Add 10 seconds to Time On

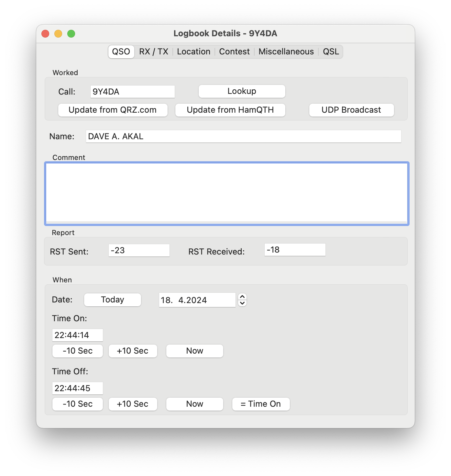click(133, 351)
